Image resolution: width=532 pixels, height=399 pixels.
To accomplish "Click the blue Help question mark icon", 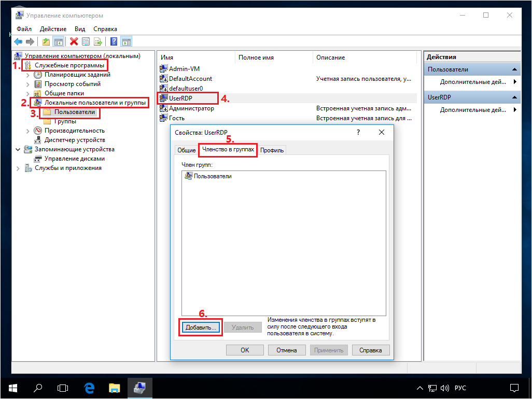I will 114,41.
